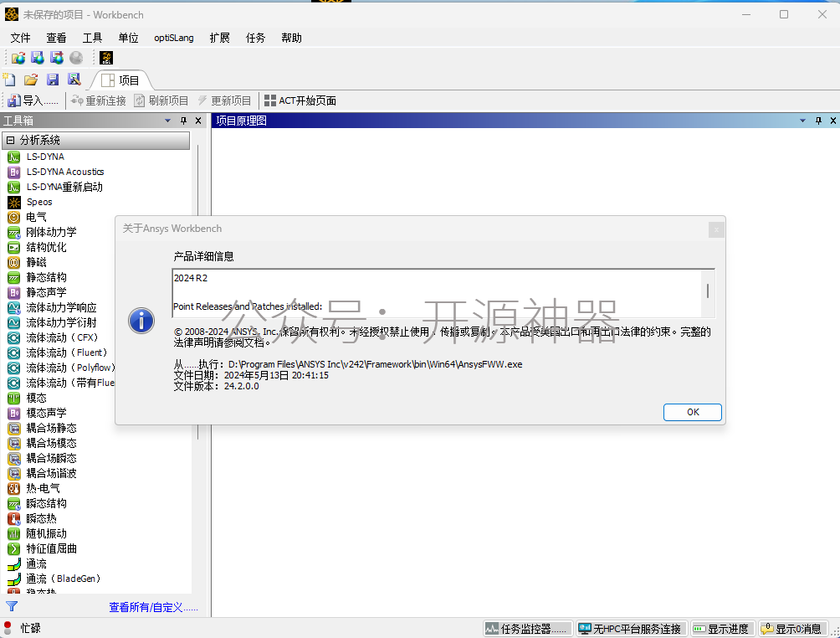Select the 耦合场静态 system icon
Viewport: 840px width, 638px height.
click(x=14, y=429)
